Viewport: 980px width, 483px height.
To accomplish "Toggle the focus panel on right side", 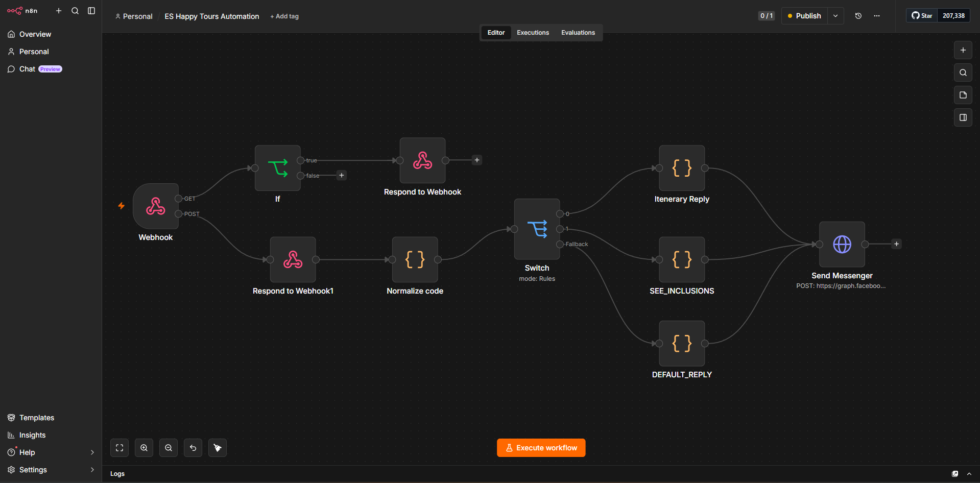I will pos(963,117).
